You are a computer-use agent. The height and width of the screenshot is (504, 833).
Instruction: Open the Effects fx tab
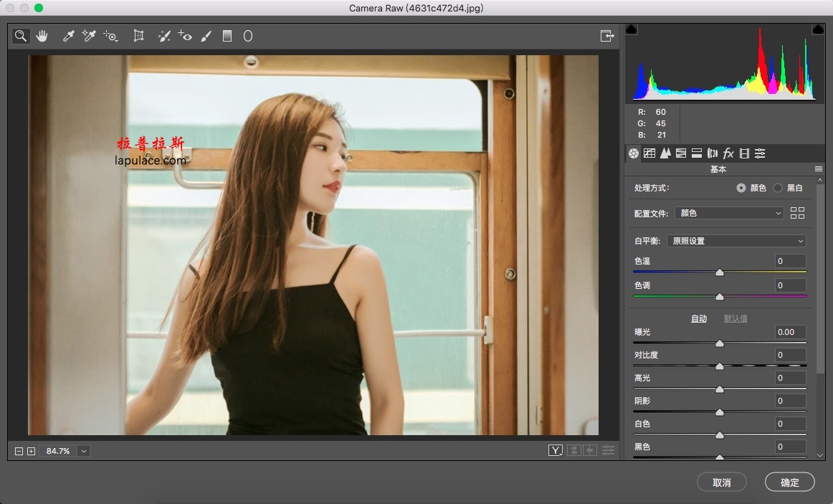point(728,153)
